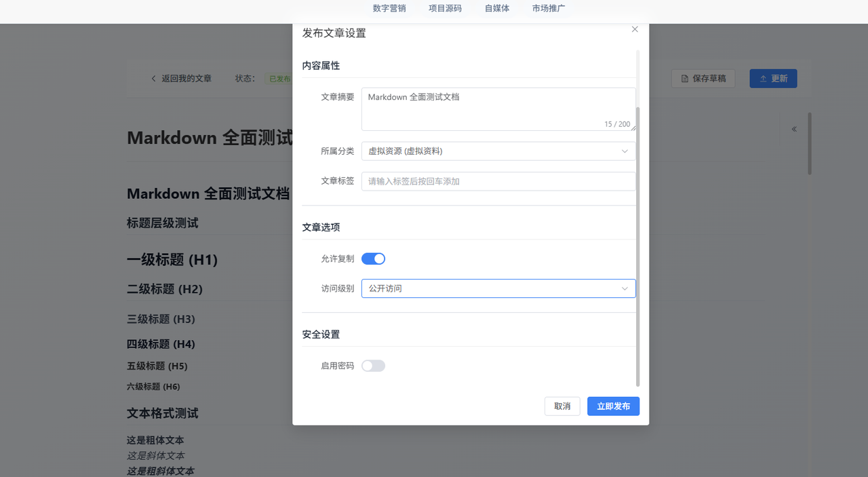
Task: Click the back arrow beside 返回我的文章
Action: [x=153, y=79]
